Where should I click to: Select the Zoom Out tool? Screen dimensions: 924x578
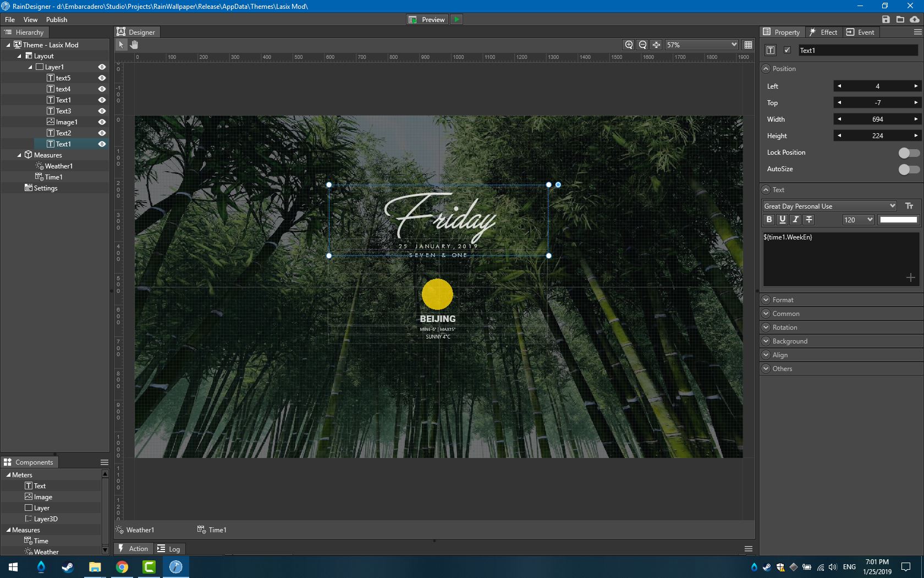(642, 45)
